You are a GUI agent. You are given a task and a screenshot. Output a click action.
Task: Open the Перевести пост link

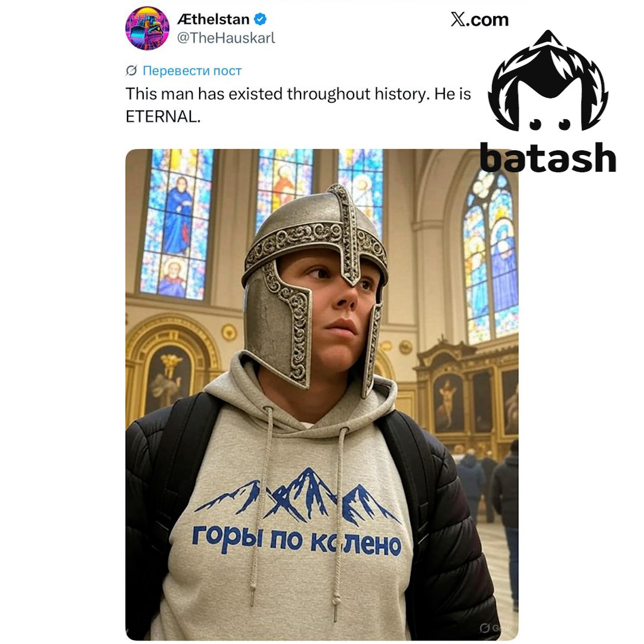pyautogui.click(x=192, y=70)
